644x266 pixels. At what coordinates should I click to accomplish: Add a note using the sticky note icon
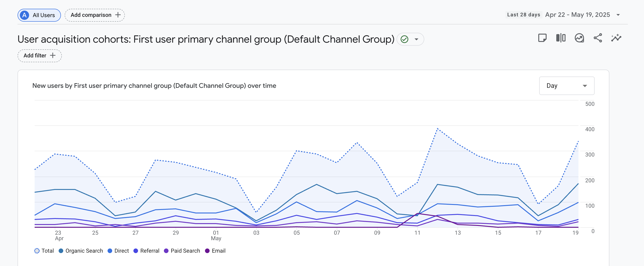coord(542,38)
